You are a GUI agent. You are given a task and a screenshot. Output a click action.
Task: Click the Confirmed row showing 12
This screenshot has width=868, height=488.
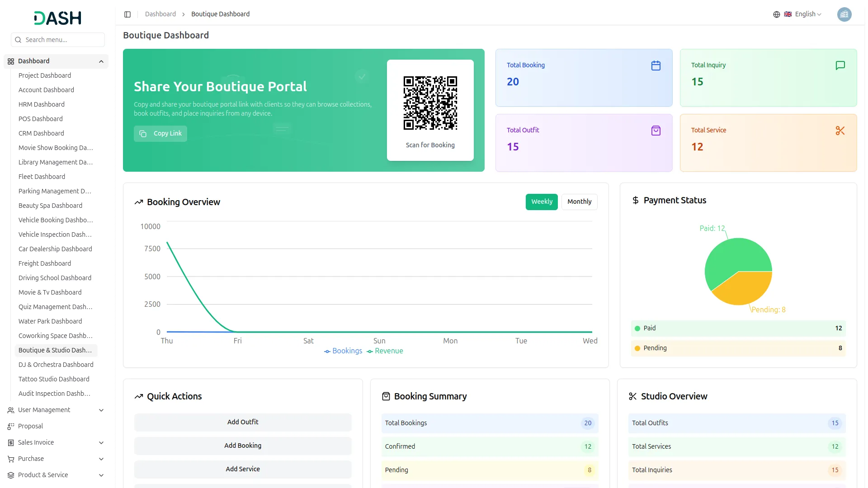coord(490,446)
